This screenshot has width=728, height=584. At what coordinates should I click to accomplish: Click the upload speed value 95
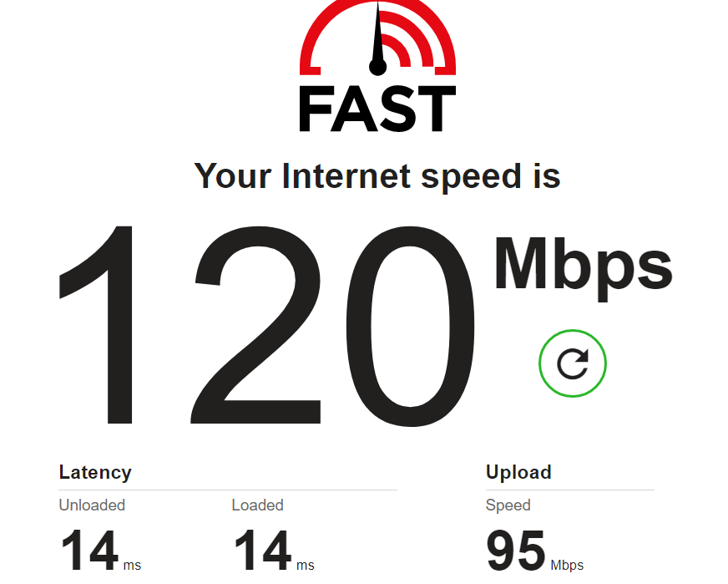tap(516, 551)
